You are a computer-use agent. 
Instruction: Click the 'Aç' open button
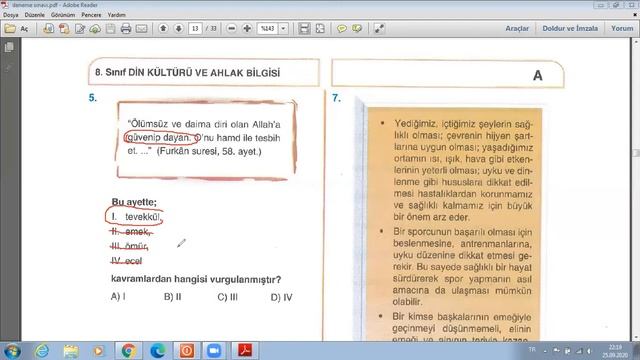coord(24,29)
